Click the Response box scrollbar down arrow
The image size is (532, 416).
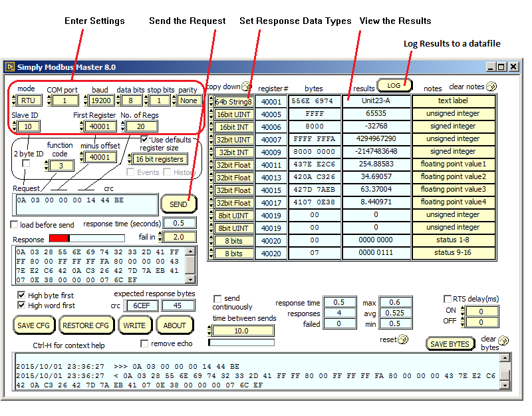191,280
